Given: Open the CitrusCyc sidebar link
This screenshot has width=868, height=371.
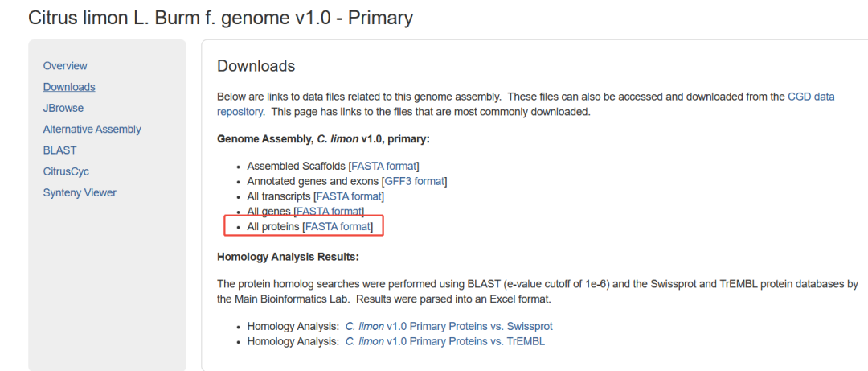Looking at the screenshot, I should point(66,171).
